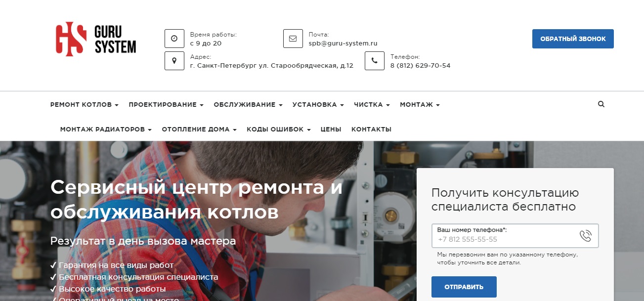Focus the phone number input field
644x301 pixels.
515,236
